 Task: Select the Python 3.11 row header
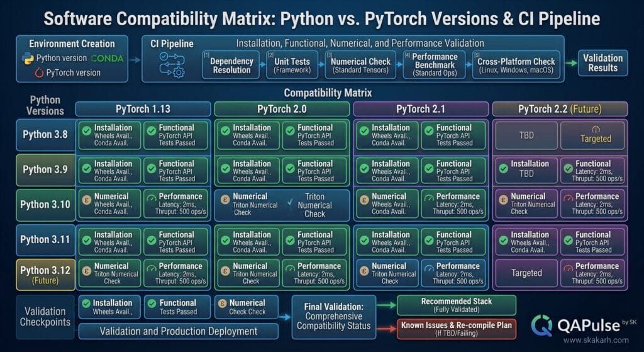tap(45, 240)
